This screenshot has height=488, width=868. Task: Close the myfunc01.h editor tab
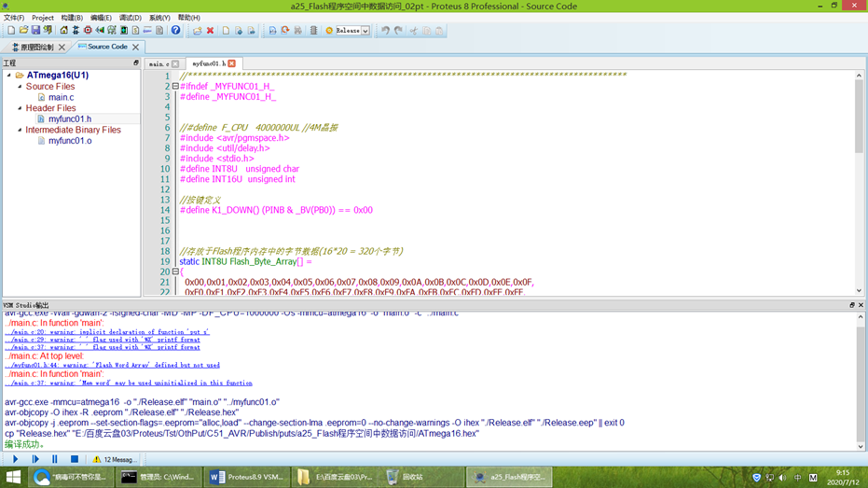point(232,63)
